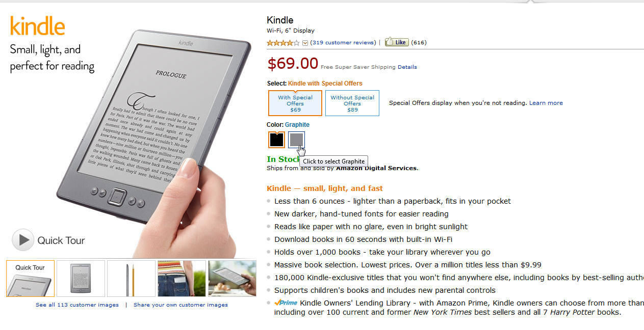Select the black color swatch
644x330 pixels.
point(276,140)
